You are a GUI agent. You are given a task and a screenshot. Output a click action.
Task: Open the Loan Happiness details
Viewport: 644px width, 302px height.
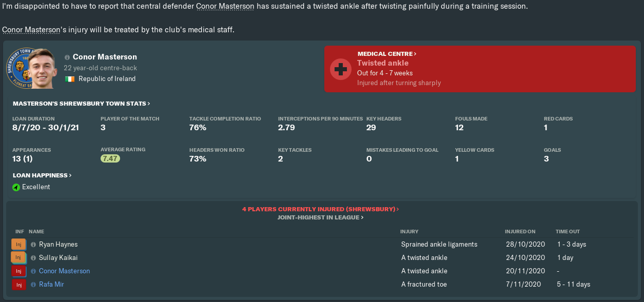[42, 175]
